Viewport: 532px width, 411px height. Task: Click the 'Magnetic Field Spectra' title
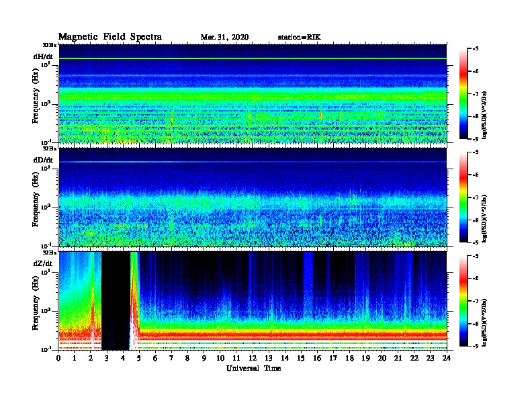tap(110, 37)
